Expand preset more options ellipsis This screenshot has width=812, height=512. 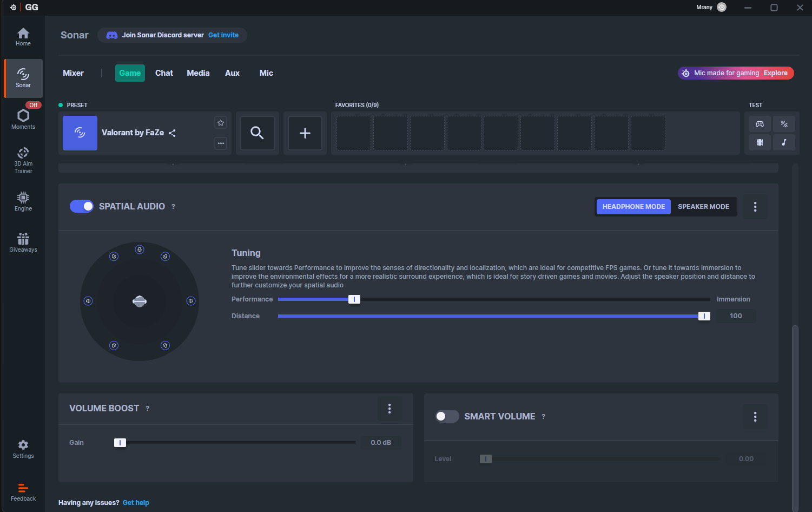click(221, 143)
